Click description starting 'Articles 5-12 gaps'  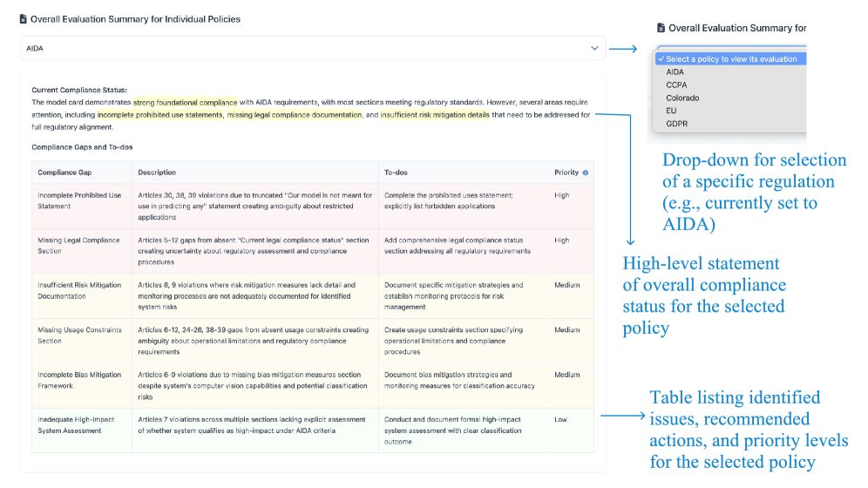(x=254, y=251)
